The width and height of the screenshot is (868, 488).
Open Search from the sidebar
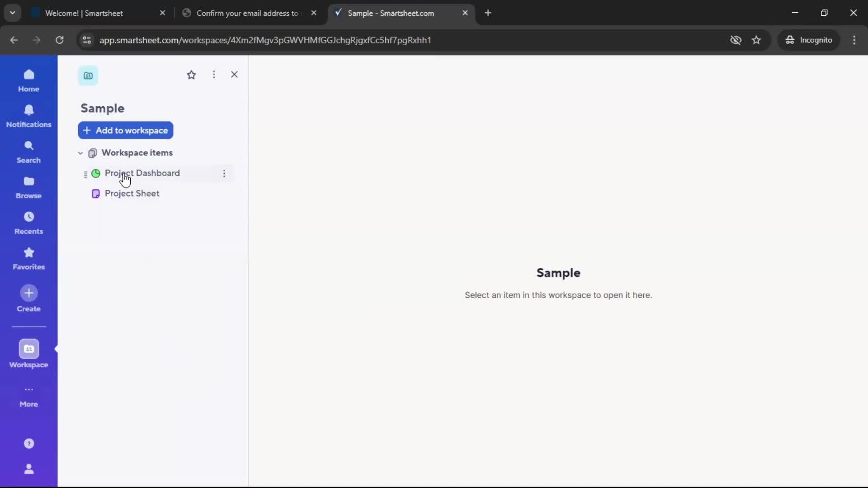pyautogui.click(x=28, y=151)
